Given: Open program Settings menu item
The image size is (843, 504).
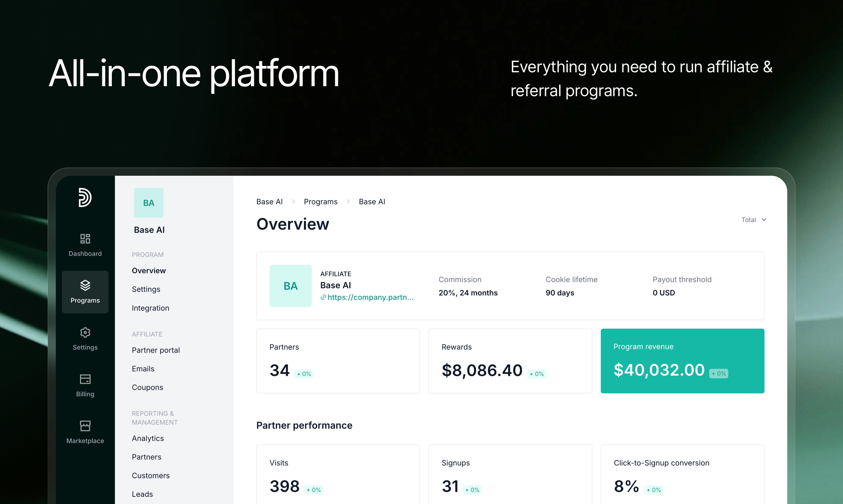Looking at the screenshot, I should [146, 289].
